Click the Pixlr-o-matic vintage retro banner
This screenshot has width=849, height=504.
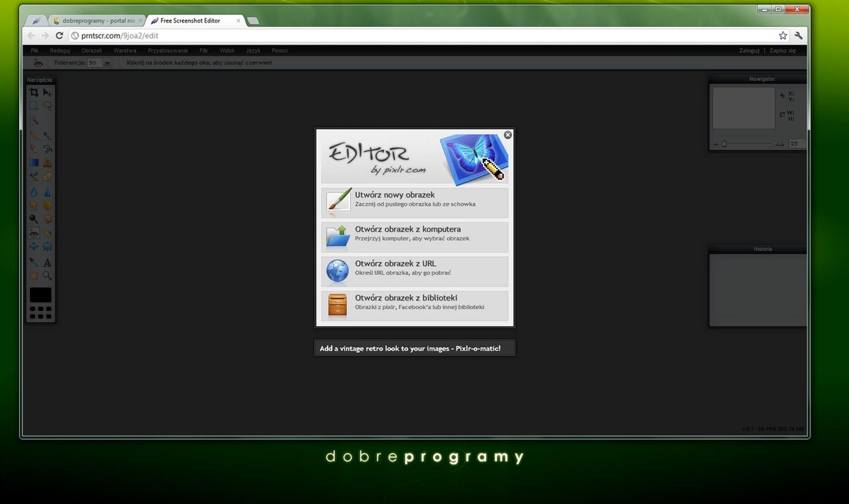(415, 348)
